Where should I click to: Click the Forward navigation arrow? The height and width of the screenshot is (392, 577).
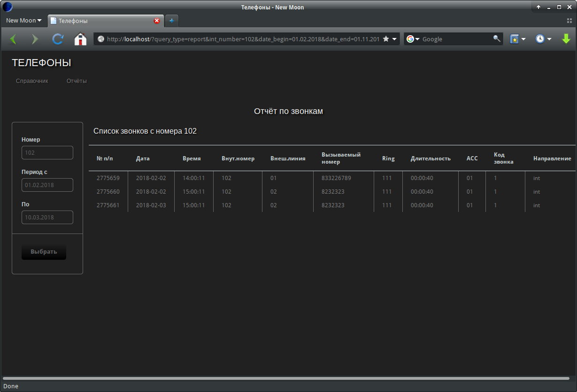pos(35,39)
